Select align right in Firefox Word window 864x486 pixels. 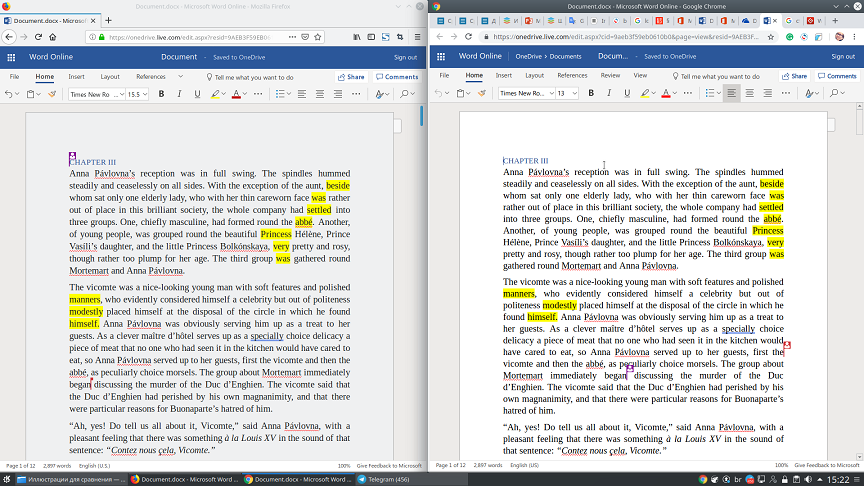point(338,94)
